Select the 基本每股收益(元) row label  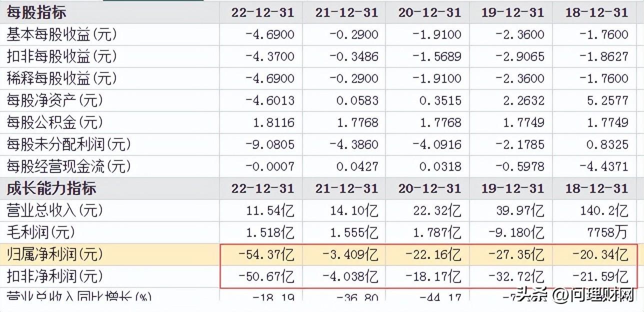[61, 34]
